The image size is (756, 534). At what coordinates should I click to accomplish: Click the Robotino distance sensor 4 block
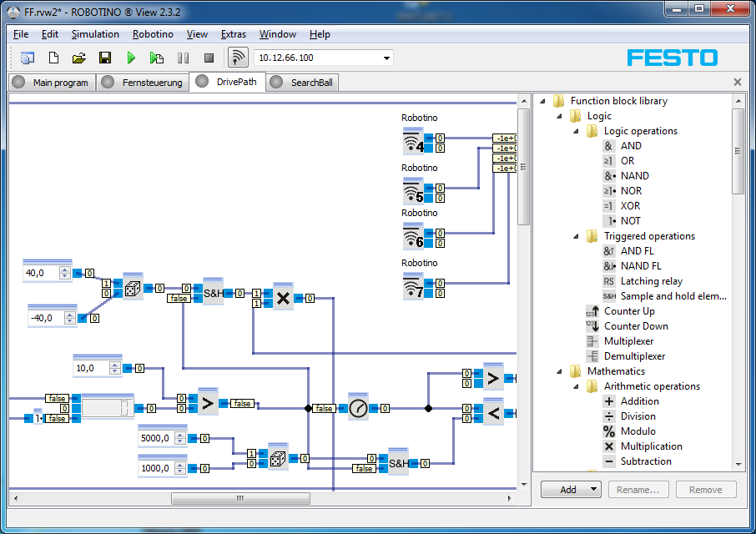pyautogui.click(x=413, y=141)
